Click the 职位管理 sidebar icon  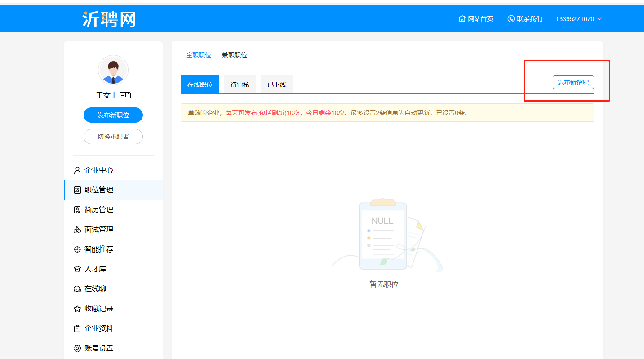77,190
